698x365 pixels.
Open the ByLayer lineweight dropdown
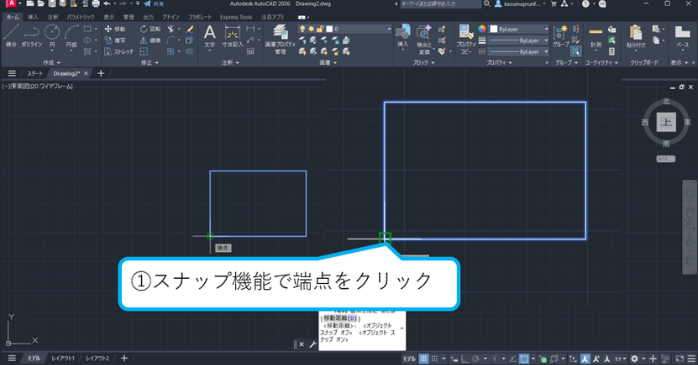point(519,41)
